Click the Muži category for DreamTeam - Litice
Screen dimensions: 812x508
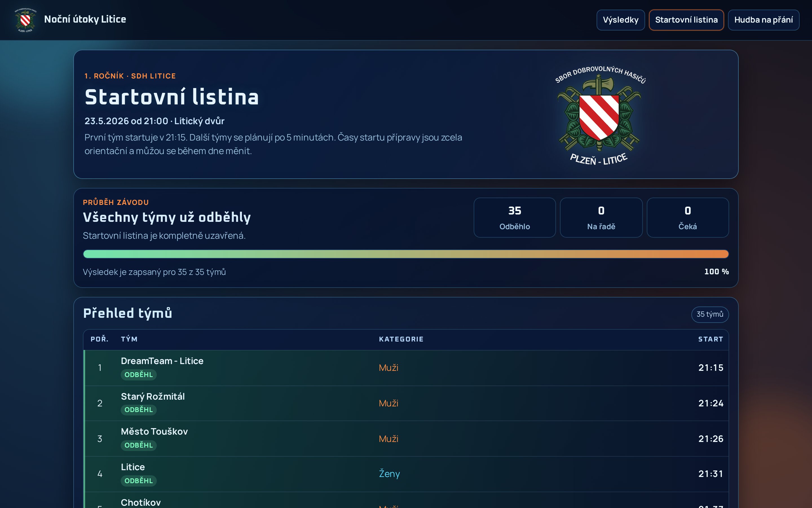[389, 368]
